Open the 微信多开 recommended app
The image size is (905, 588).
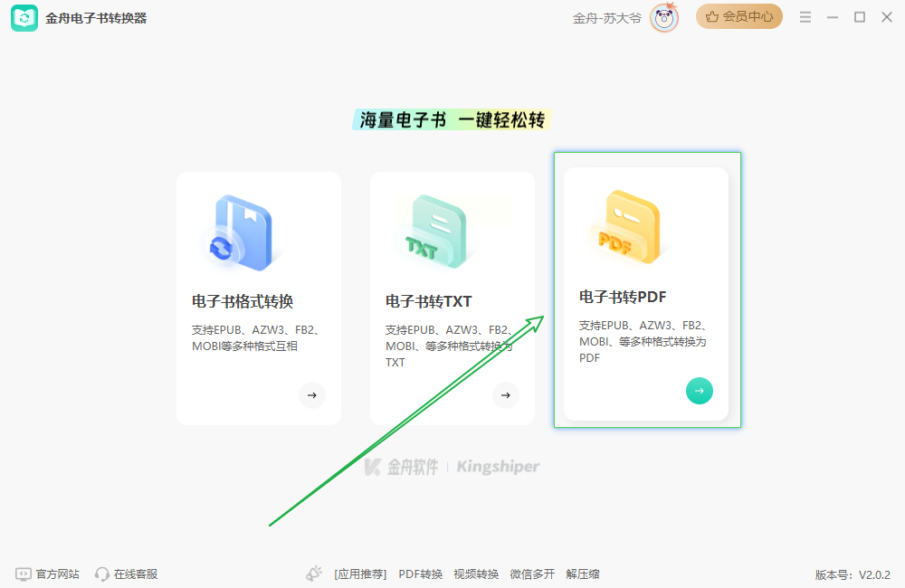pos(532,574)
